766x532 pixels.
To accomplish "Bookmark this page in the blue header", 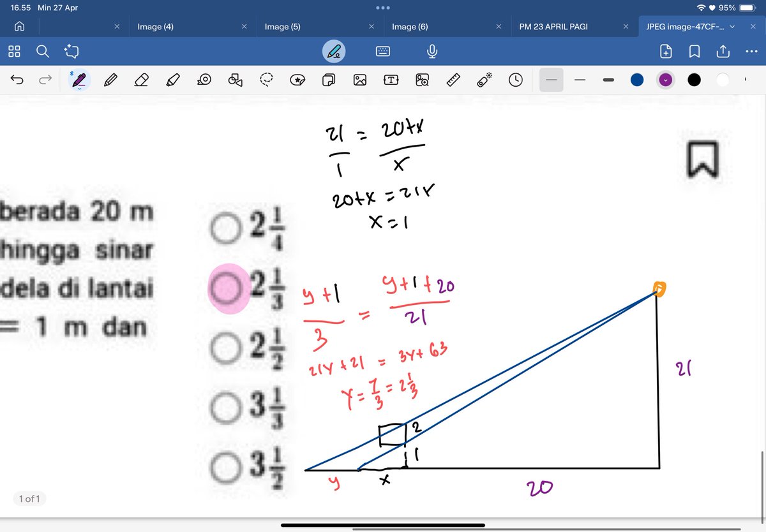I will click(695, 51).
